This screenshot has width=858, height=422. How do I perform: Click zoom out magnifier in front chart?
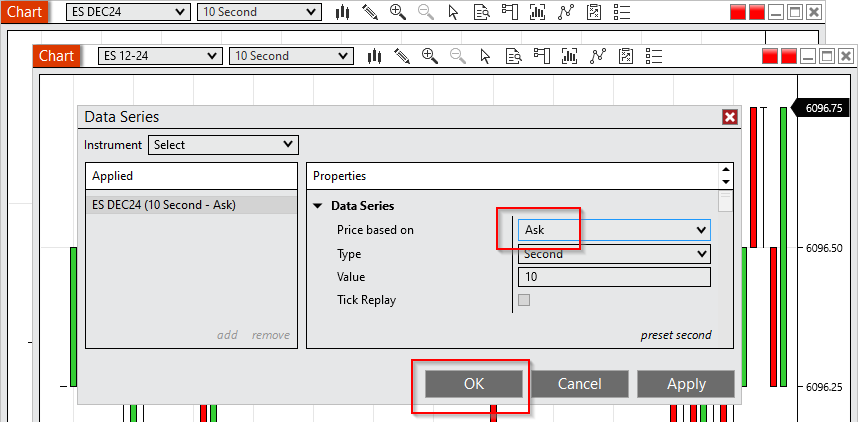pos(457,56)
